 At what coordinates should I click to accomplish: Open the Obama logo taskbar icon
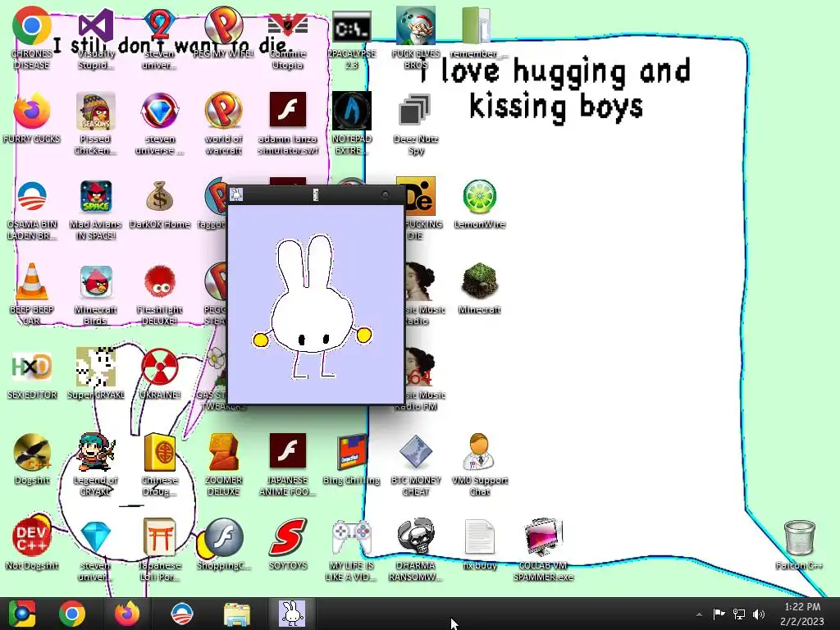pos(181,614)
